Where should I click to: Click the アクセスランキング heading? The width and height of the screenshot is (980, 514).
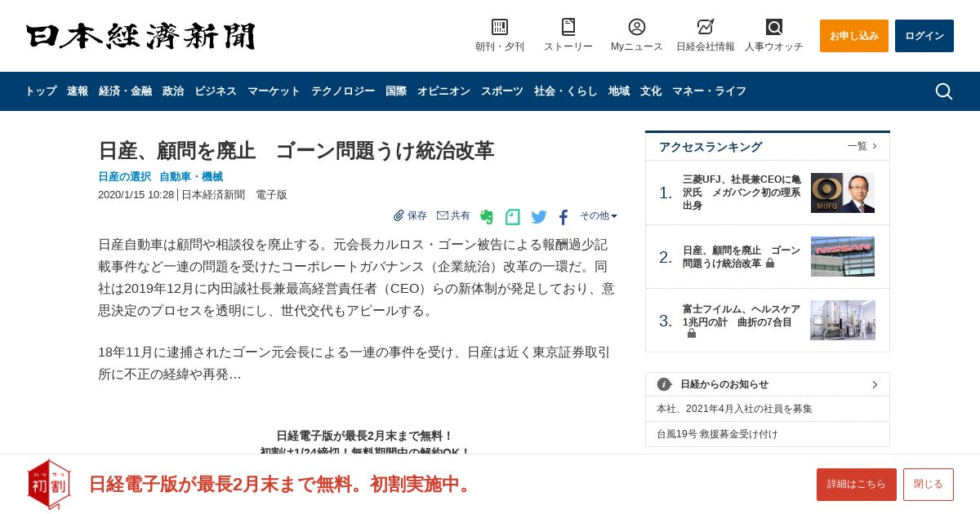pos(710,147)
